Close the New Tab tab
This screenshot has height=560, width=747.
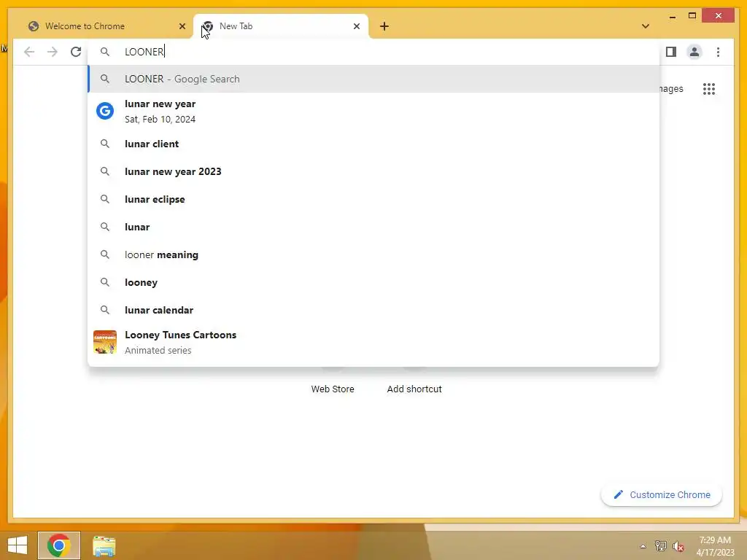[356, 26]
